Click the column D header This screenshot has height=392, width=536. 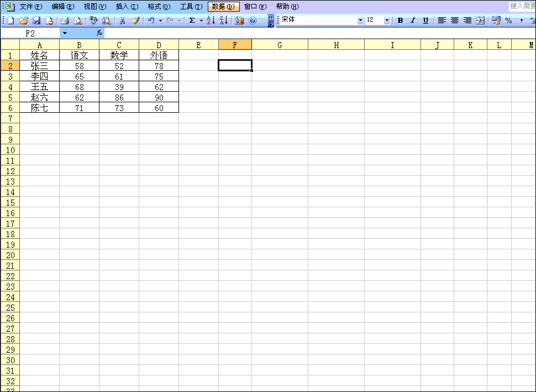click(159, 45)
